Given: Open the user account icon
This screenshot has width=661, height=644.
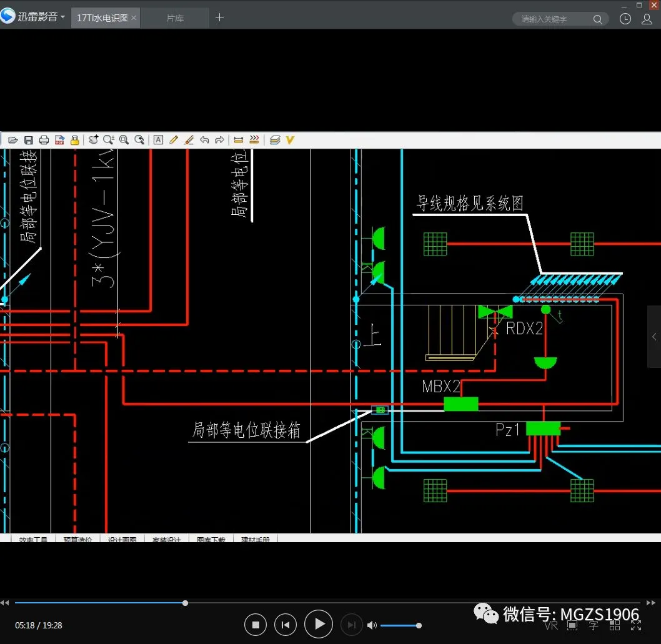Looking at the screenshot, I should [x=647, y=19].
